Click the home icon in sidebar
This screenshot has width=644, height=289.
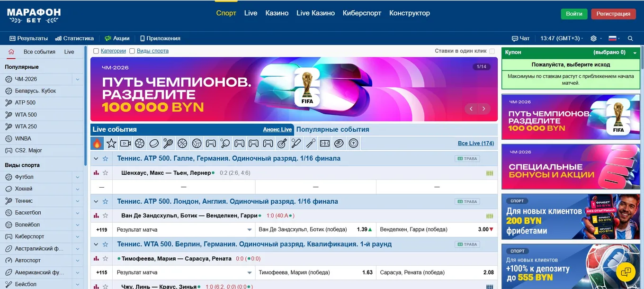coord(11,52)
